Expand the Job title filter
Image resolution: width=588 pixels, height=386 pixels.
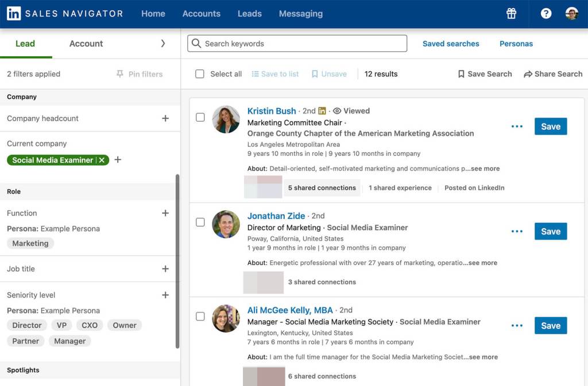pos(165,269)
